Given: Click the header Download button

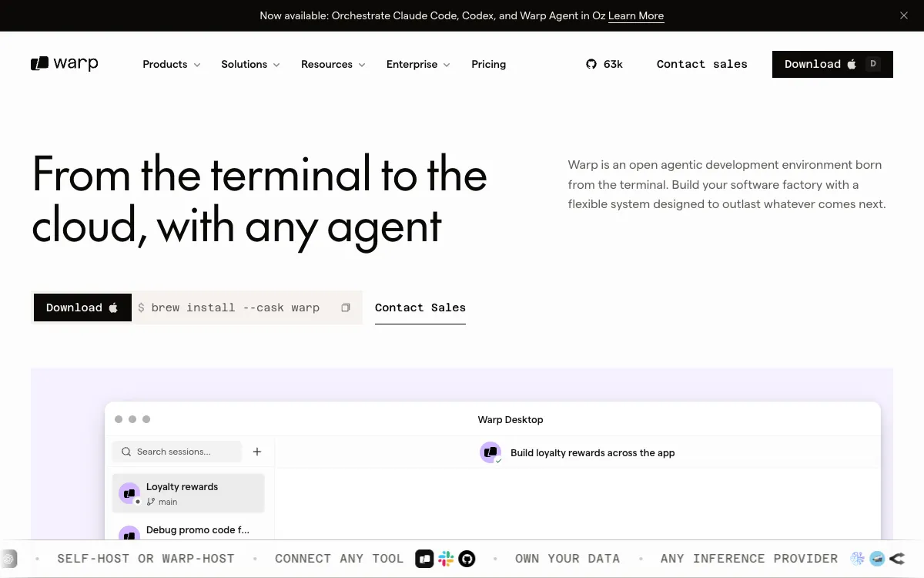Looking at the screenshot, I should 832,64.
